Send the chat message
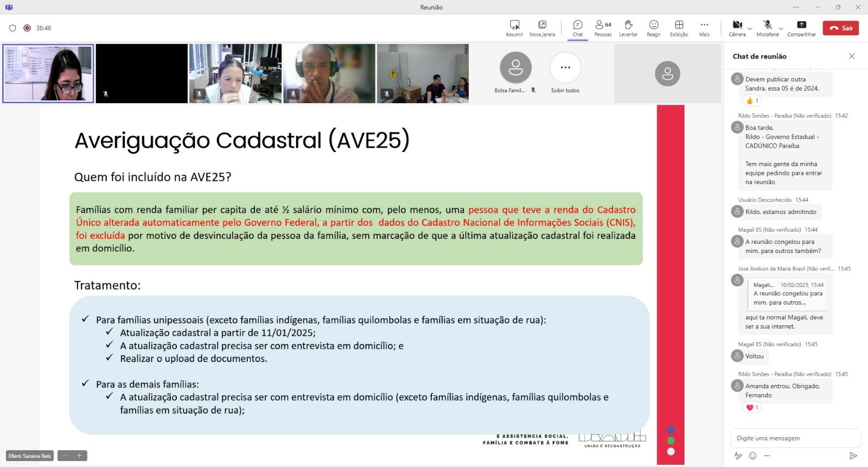The height and width of the screenshot is (467, 868). pos(853,456)
